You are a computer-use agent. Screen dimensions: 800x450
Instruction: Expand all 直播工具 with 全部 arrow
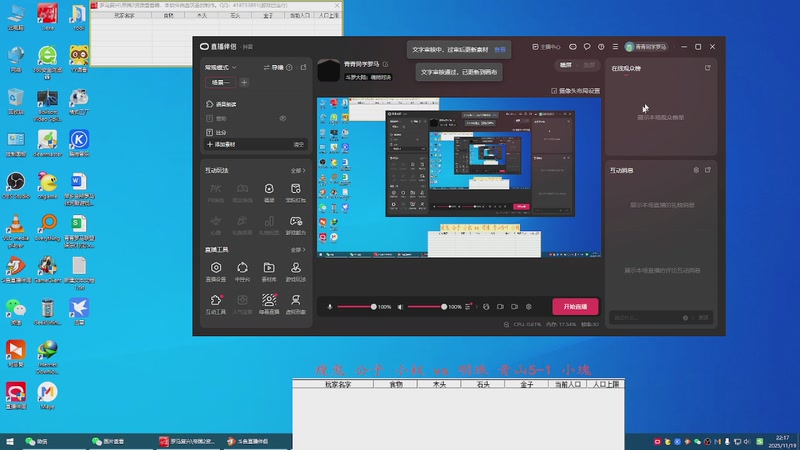[298, 250]
